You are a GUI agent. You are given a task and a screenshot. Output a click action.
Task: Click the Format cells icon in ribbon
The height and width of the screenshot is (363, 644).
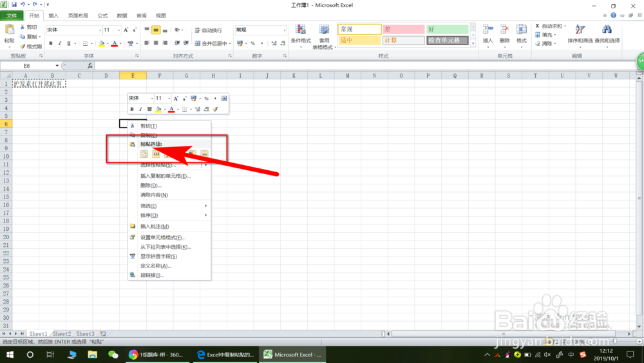tap(521, 30)
